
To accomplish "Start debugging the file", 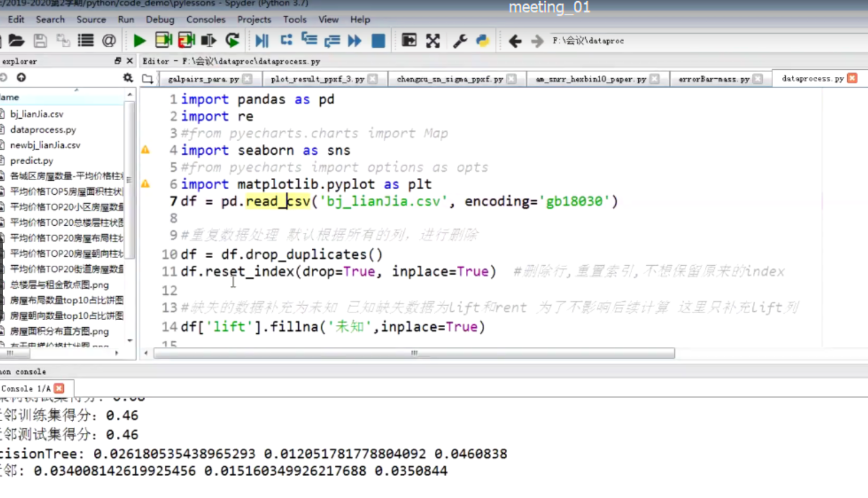I will [262, 41].
